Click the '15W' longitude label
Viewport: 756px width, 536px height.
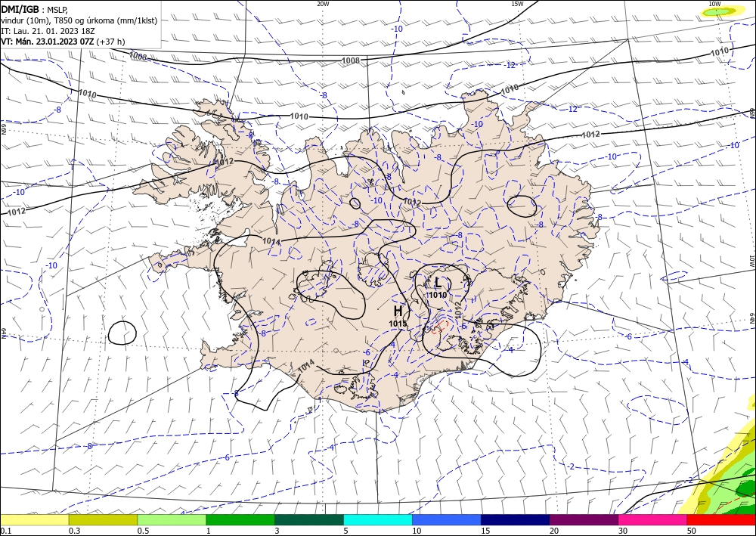[x=517, y=4]
